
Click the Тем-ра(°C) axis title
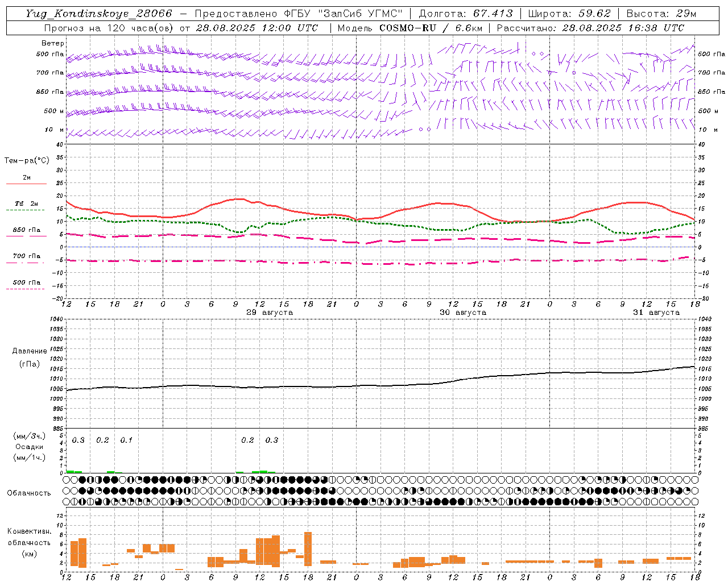click(27, 161)
